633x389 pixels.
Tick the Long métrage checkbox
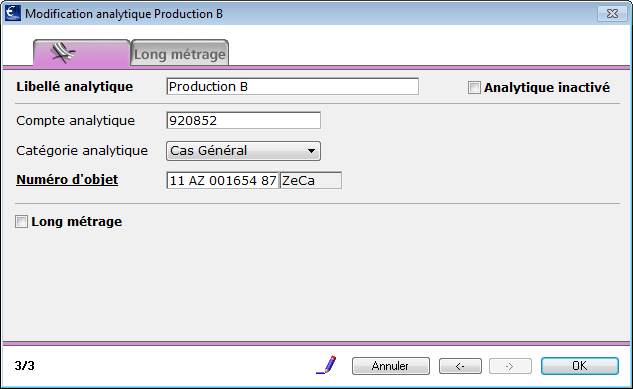coord(21,222)
